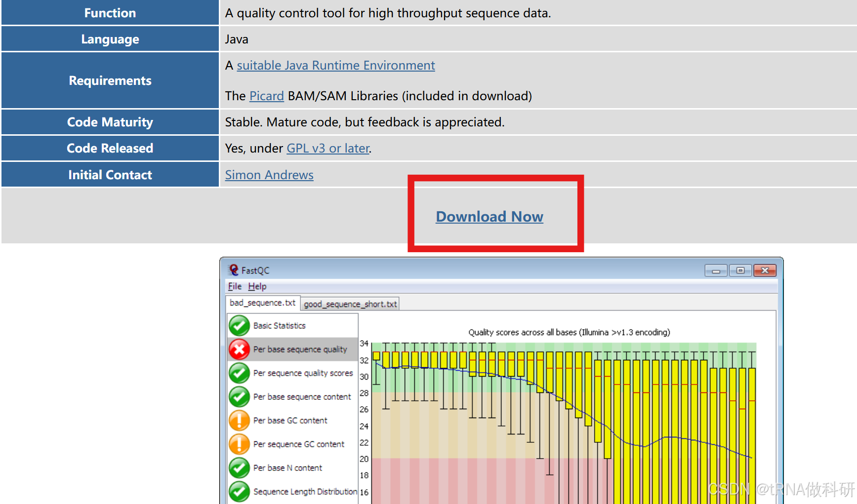
Task: Select the Per sequence quality scores label
Action: (303, 373)
